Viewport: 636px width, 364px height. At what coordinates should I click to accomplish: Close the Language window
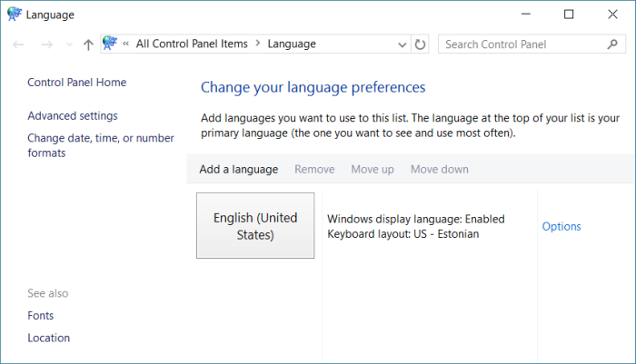pos(612,15)
